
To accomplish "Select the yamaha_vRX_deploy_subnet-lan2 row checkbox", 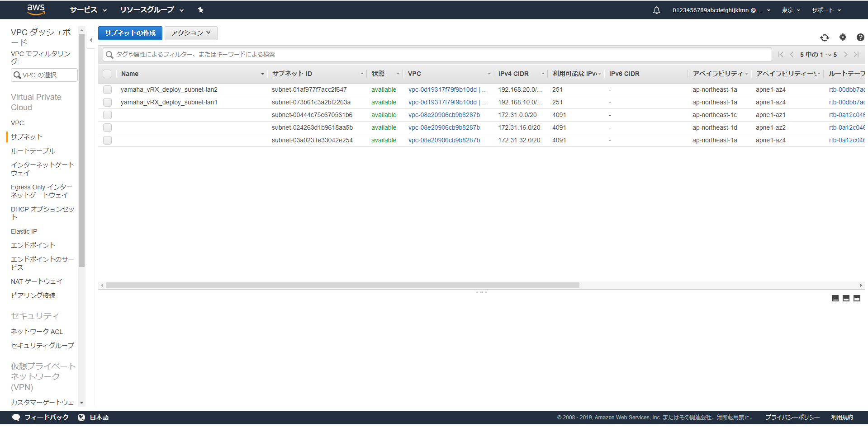I will [x=107, y=89].
